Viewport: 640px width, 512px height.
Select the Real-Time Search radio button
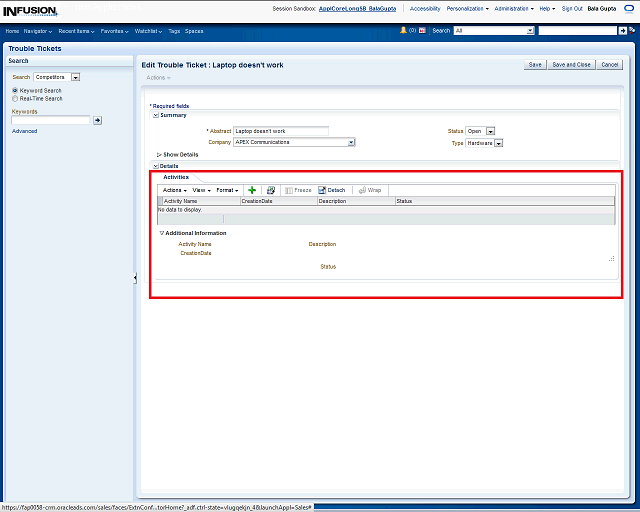tap(15, 99)
